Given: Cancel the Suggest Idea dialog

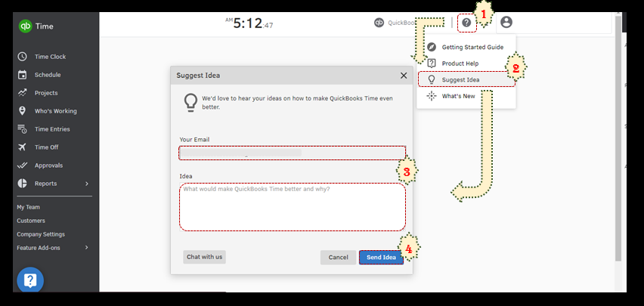Looking at the screenshot, I should 338,258.
